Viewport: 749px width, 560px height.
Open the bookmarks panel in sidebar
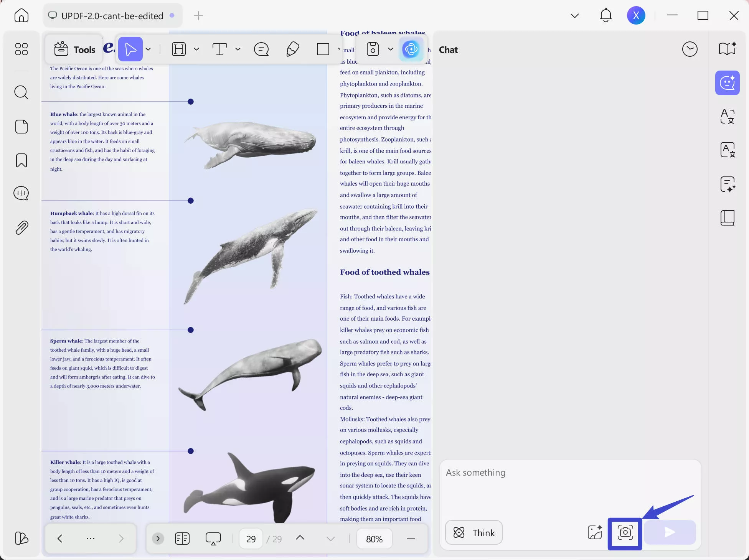[21, 160]
